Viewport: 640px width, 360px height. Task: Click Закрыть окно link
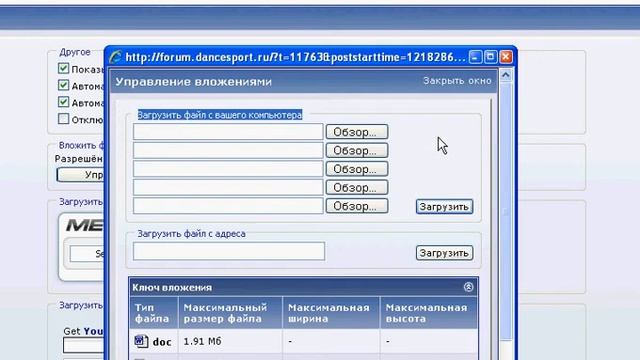(457, 81)
